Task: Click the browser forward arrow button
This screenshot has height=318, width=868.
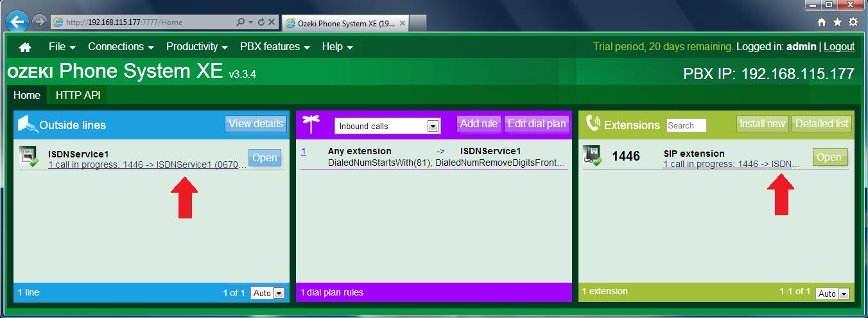Action: (39, 22)
